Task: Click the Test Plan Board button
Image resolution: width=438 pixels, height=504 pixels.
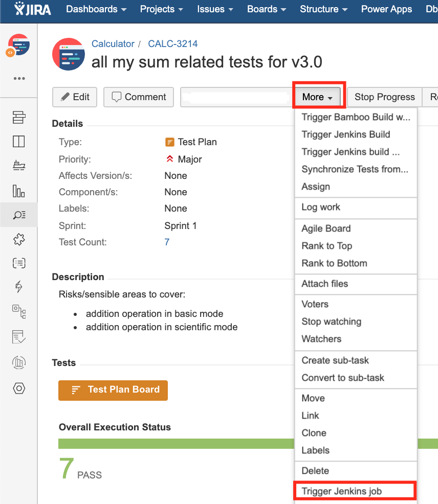Action: point(113,390)
